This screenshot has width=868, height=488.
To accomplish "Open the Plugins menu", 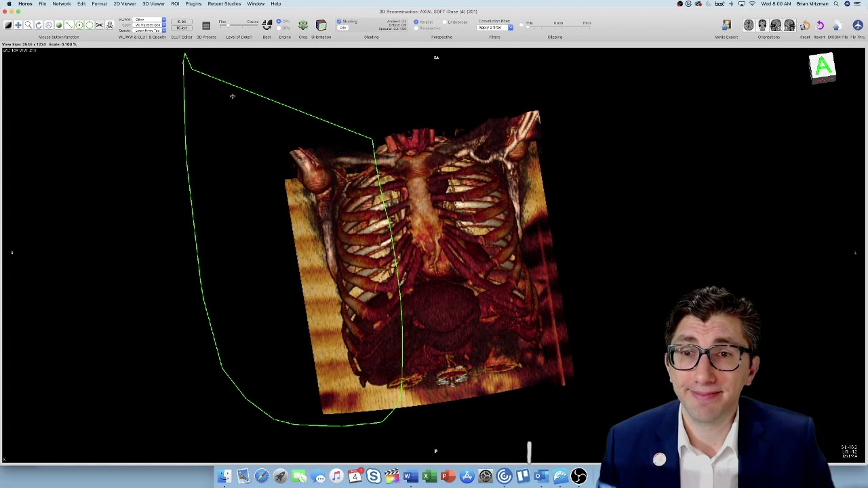I will (193, 4).
